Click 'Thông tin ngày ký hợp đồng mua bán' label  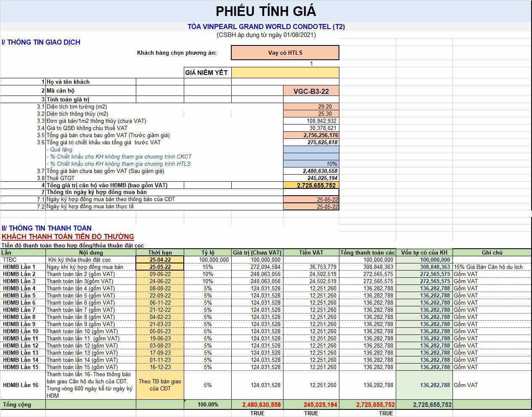coord(97,192)
